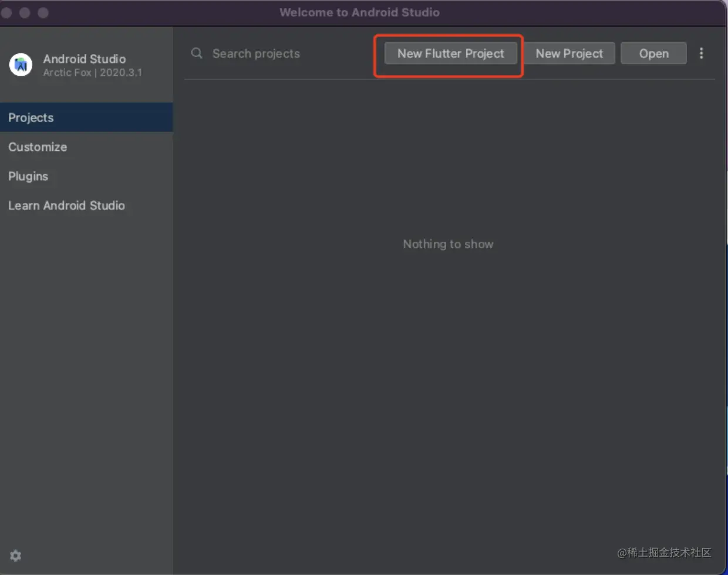Go to Learn Android Studio tab
728x575 pixels.
coord(86,205)
